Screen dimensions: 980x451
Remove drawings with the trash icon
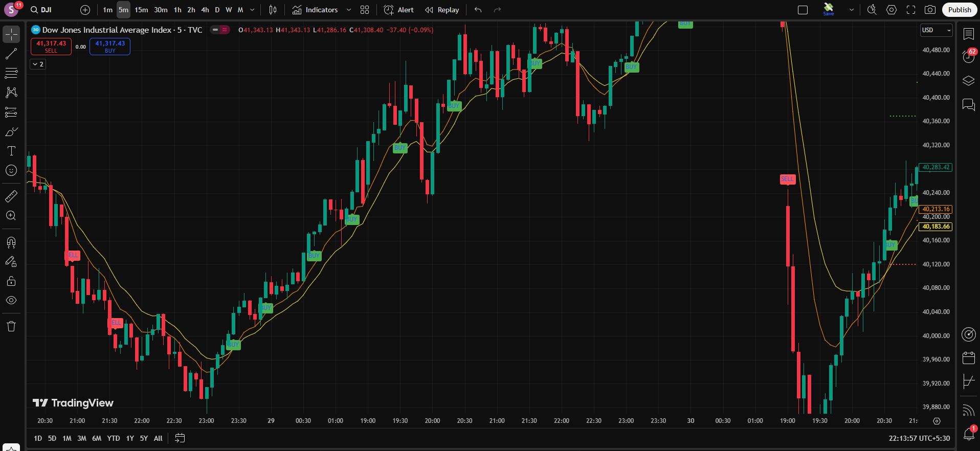11,326
